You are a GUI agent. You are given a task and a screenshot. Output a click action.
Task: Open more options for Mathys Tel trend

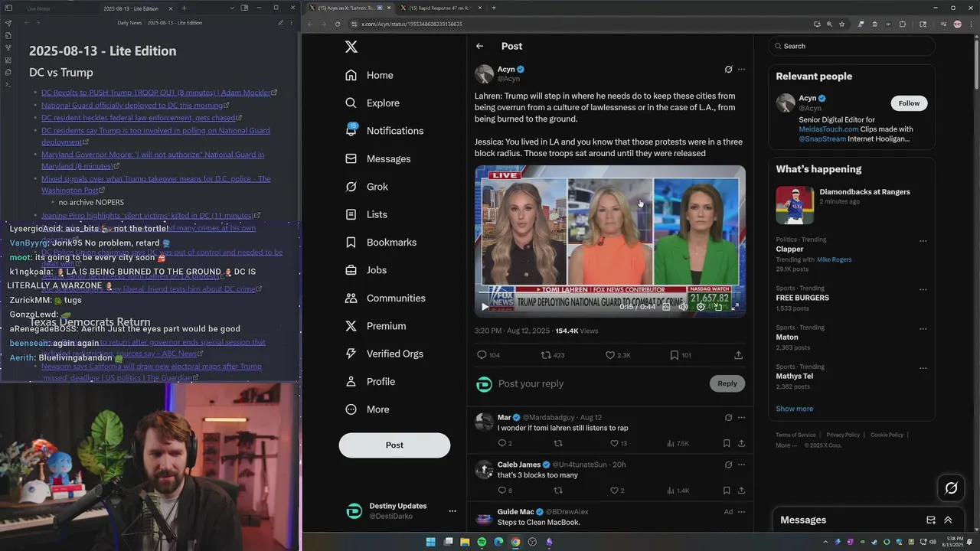(923, 368)
